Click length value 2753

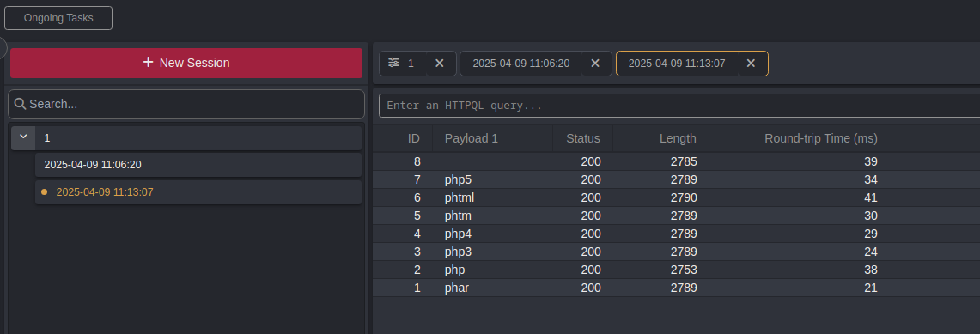[x=684, y=270]
